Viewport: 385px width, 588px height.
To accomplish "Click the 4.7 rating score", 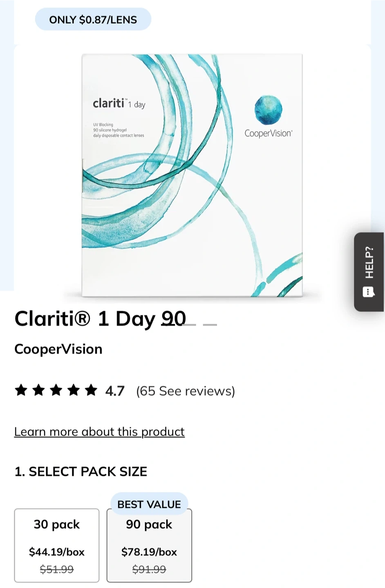I will click(x=115, y=391).
